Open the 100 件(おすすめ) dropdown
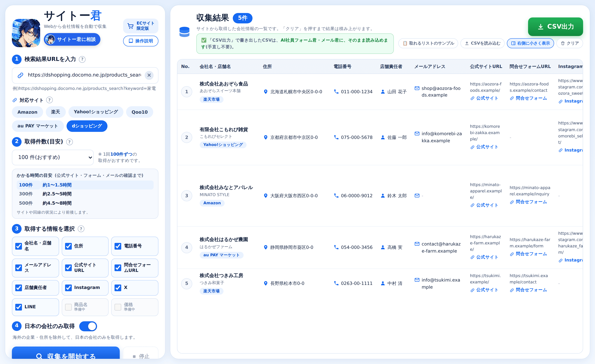 pos(53,157)
